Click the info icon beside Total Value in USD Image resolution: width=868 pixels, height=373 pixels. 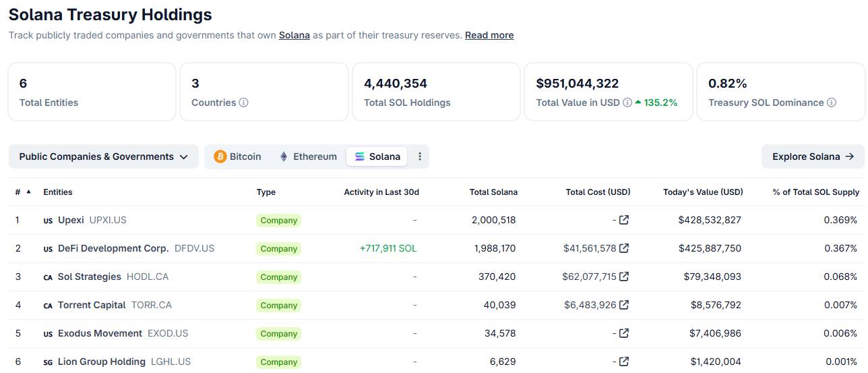pos(627,103)
